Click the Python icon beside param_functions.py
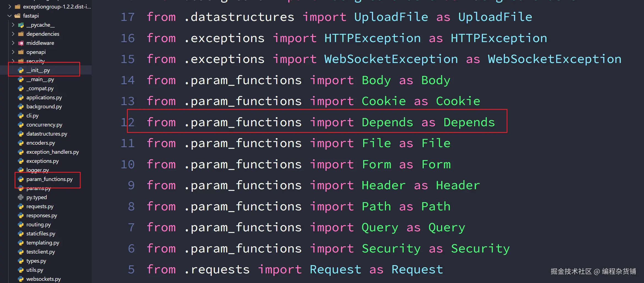This screenshot has height=283, width=644. (x=21, y=179)
